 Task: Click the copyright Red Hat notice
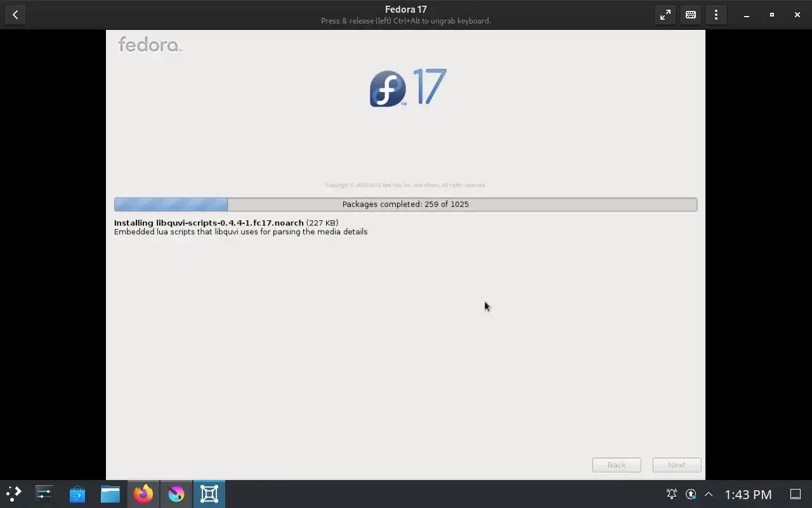click(x=405, y=185)
